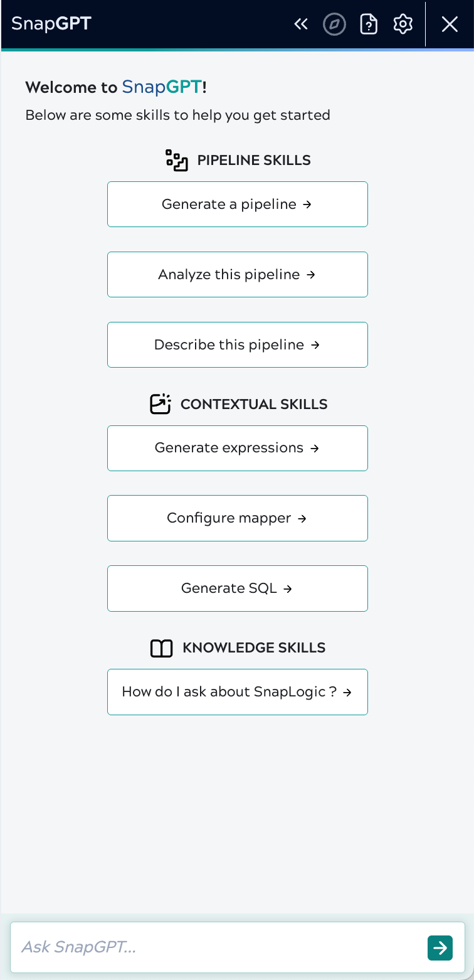This screenshot has width=474, height=980.
Task: Select Generate SQL skill
Action: (x=238, y=589)
